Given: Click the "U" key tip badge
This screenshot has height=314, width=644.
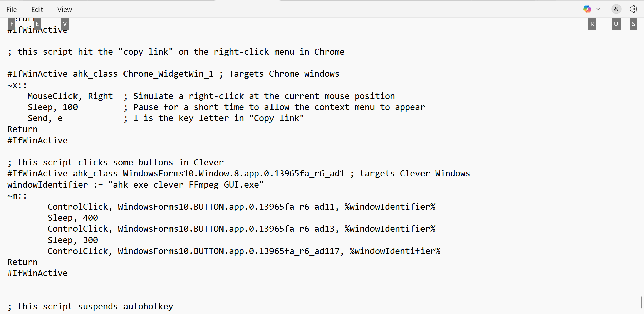Looking at the screenshot, I should click(616, 24).
